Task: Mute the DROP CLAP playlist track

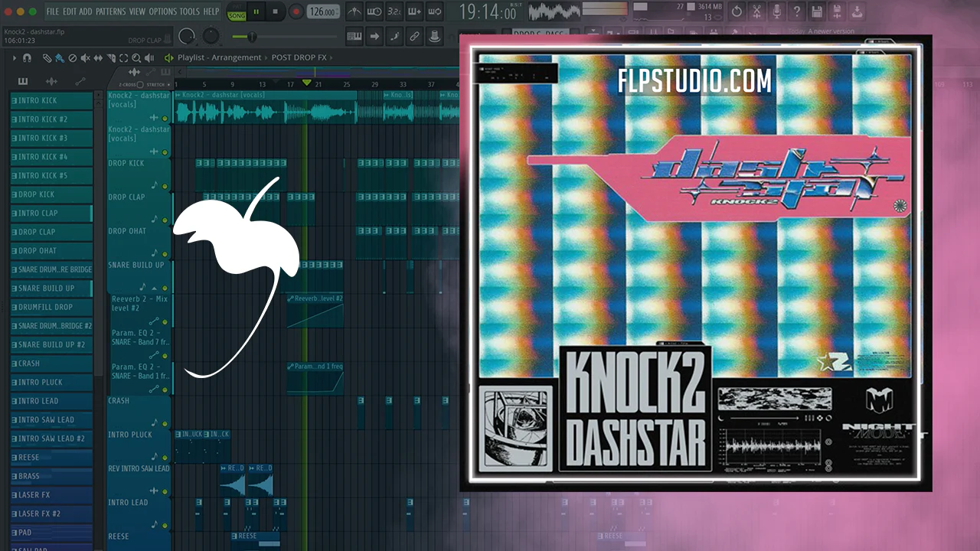Action: (165, 220)
